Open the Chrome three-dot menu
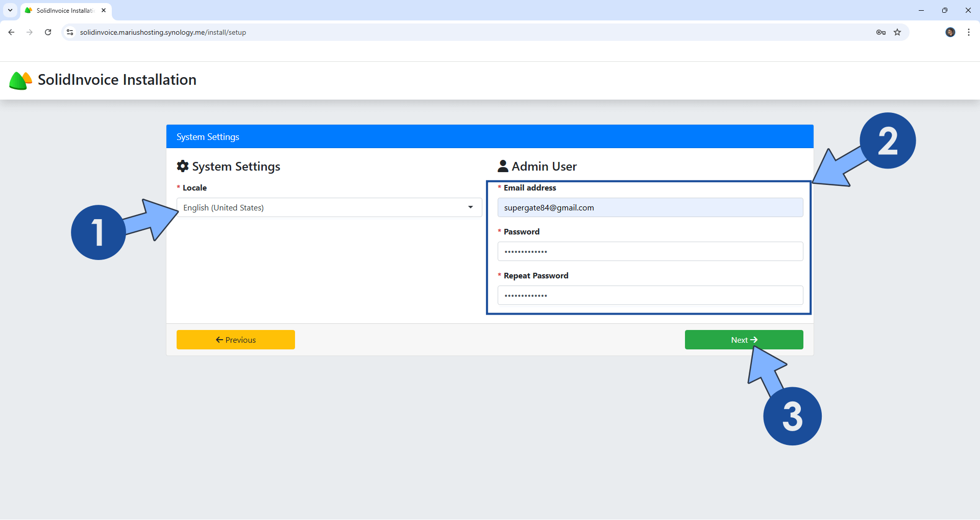The image size is (980, 520). click(x=969, y=32)
